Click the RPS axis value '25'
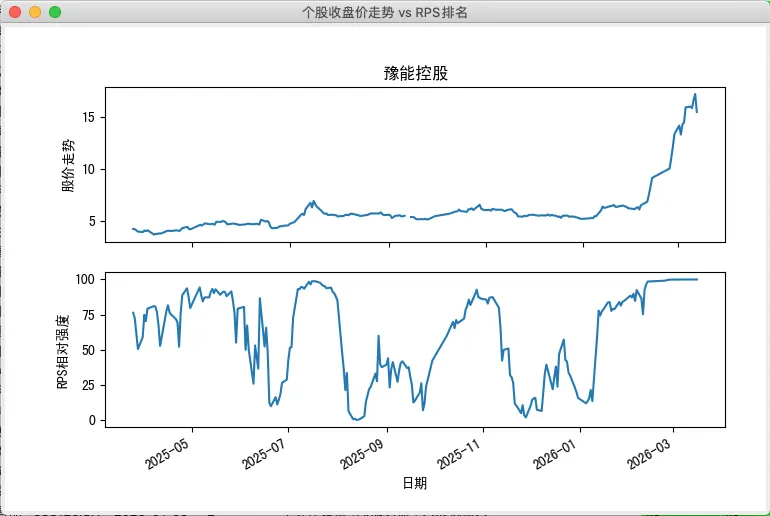770x516 pixels. (88, 385)
